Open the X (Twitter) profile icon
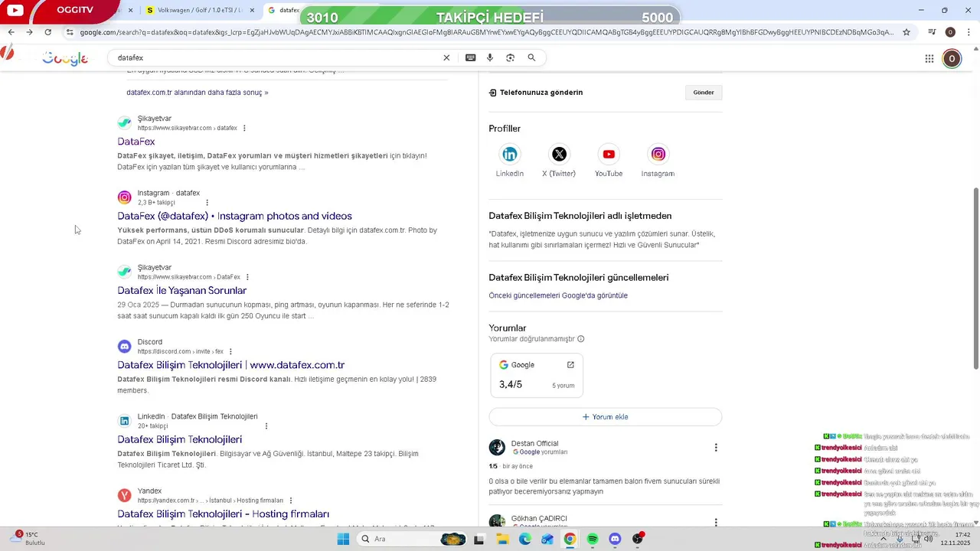980x551 pixels. tap(559, 155)
